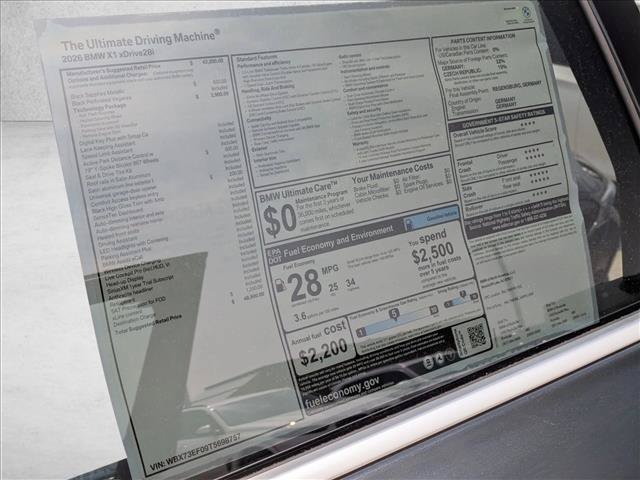Click the 'Black Sapphire Metallic' option
This screenshot has height=480, width=640.
[x=98, y=94]
